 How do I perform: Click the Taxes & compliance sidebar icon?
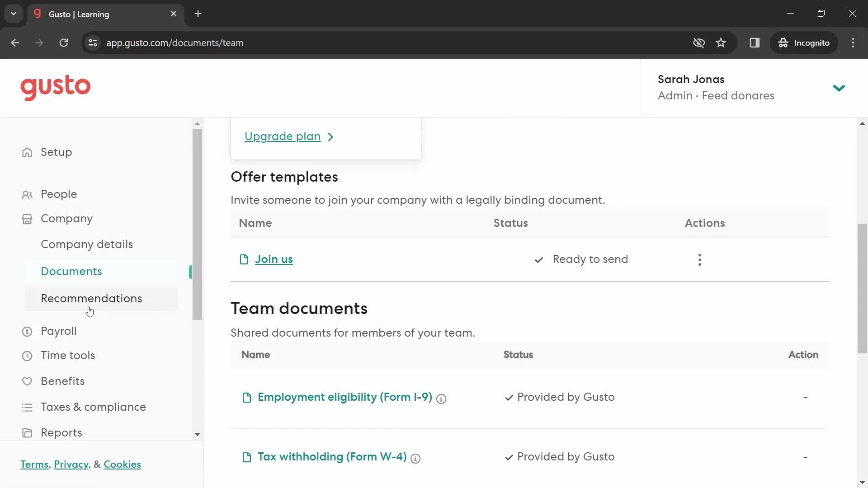point(27,407)
